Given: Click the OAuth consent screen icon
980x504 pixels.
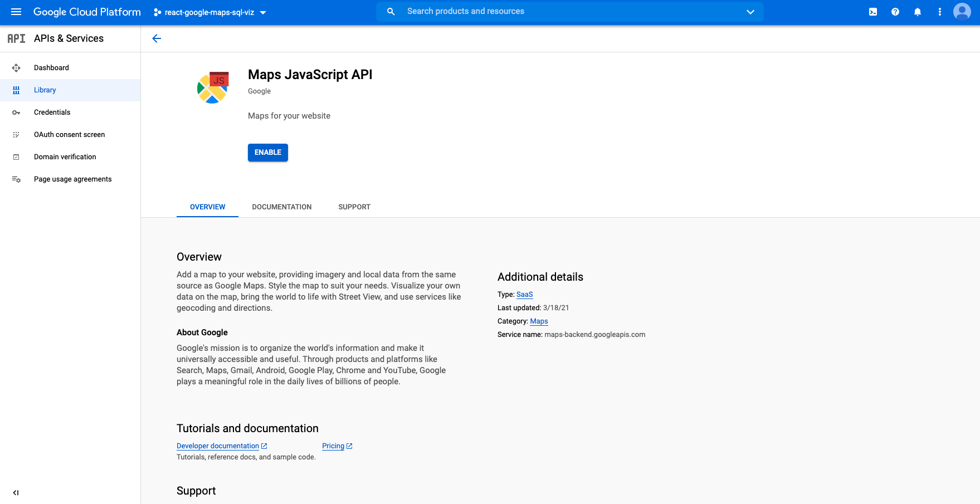Looking at the screenshot, I should tap(16, 135).
